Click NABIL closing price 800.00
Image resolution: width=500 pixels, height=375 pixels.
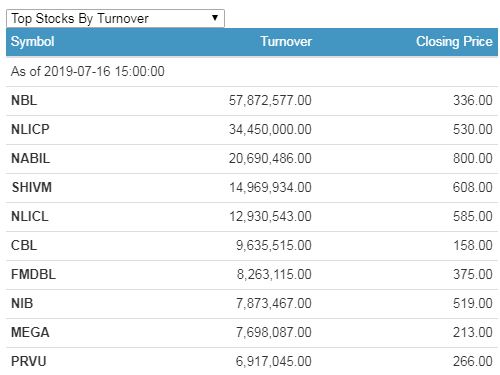(473, 158)
